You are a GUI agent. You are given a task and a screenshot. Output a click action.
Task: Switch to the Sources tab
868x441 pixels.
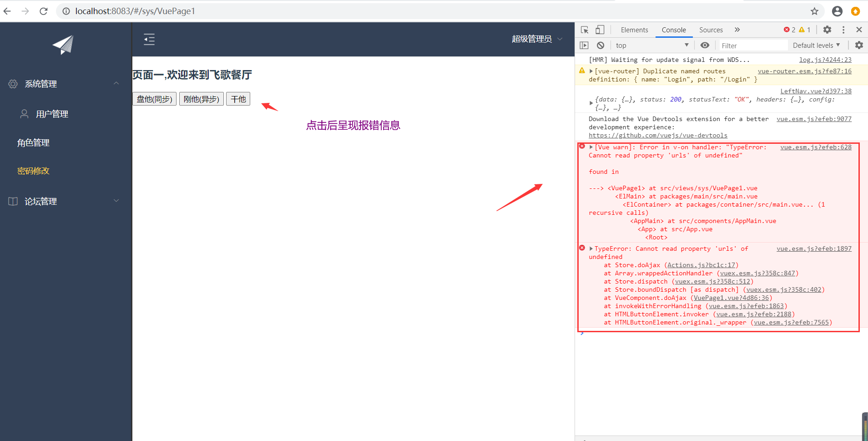[x=711, y=30]
